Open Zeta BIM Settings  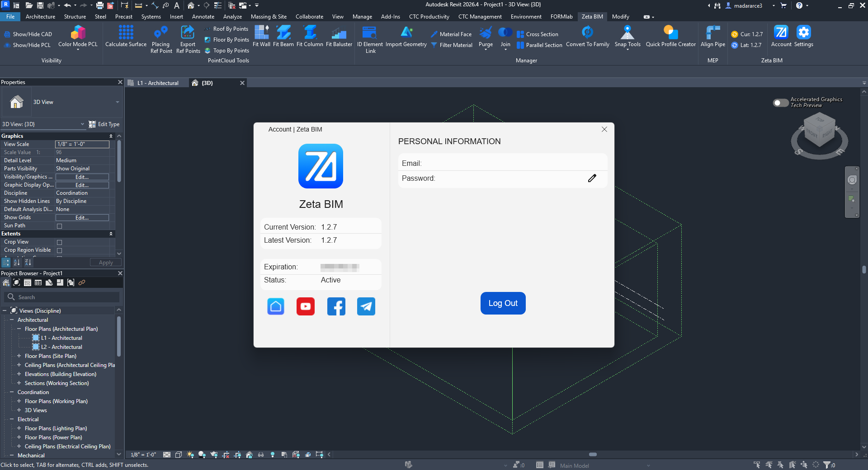tap(803, 36)
